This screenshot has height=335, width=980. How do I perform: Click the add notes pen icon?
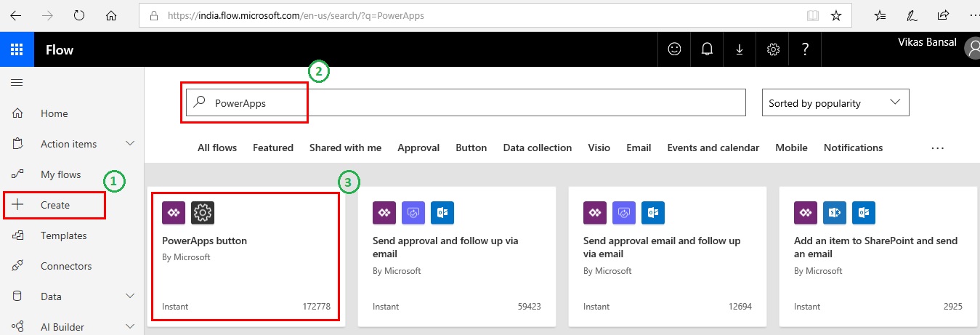pyautogui.click(x=912, y=15)
